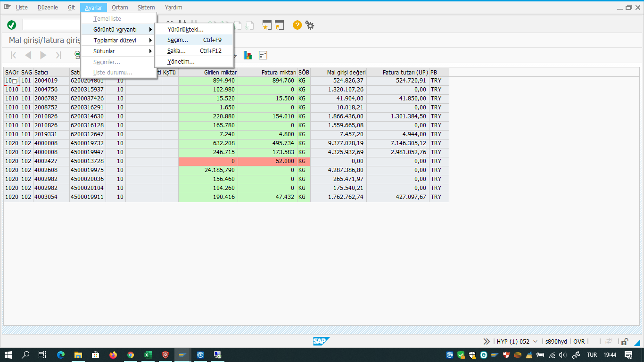Choose Seçim... Ctrl+F9 menu entry
The image size is (644, 362).
pos(194,40)
